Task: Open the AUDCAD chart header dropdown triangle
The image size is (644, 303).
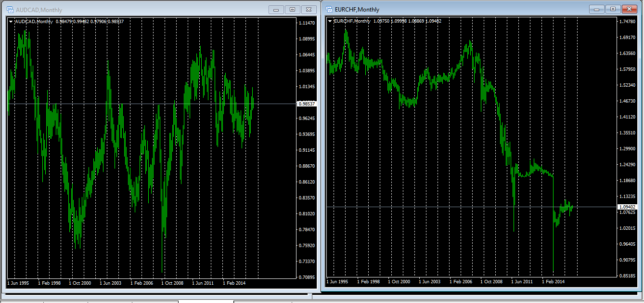Action: [11, 21]
